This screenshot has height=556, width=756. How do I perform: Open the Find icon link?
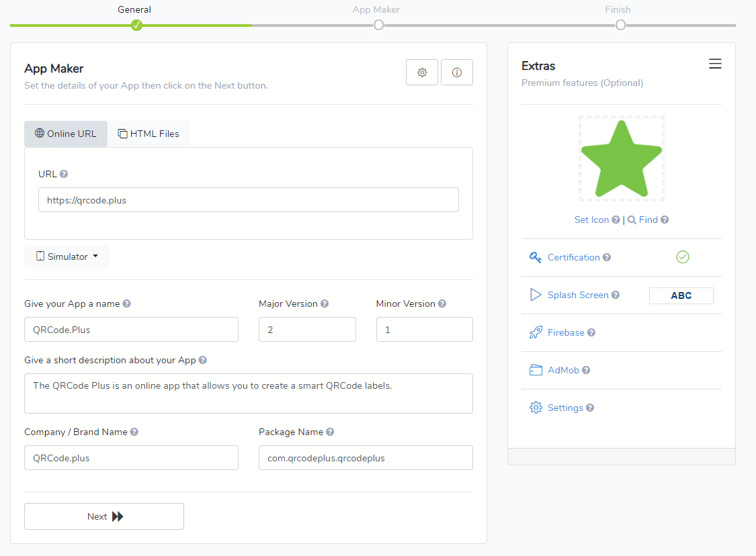coord(648,220)
